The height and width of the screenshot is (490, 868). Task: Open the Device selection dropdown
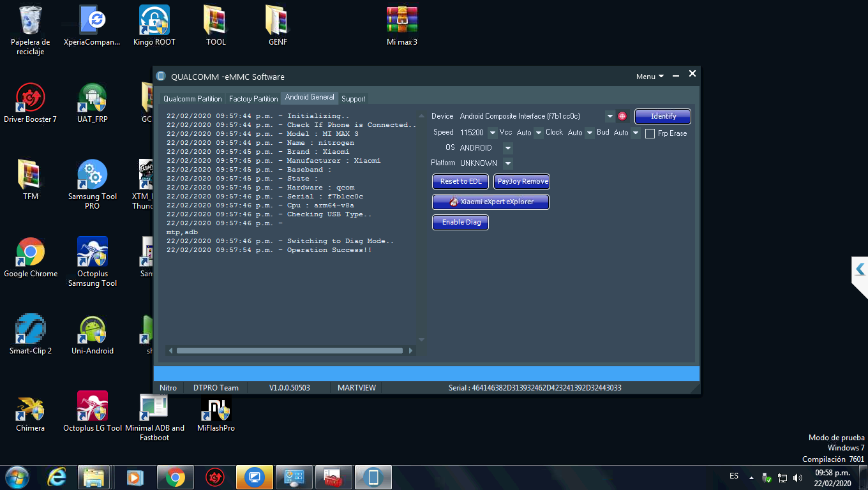click(610, 116)
